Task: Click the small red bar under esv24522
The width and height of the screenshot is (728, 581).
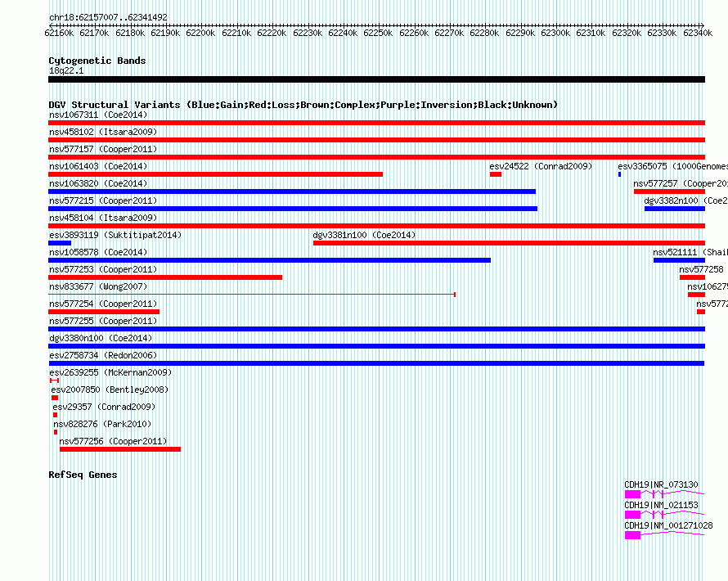Action: tap(496, 174)
